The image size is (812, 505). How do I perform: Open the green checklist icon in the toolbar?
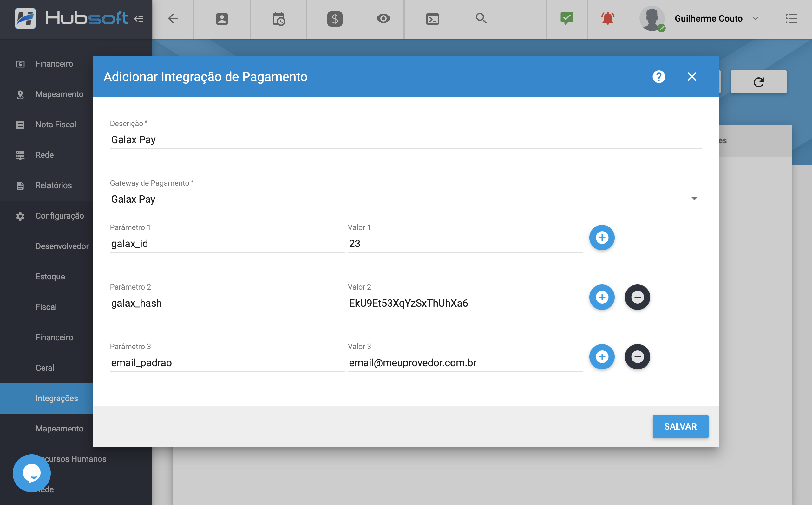(x=566, y=18)
